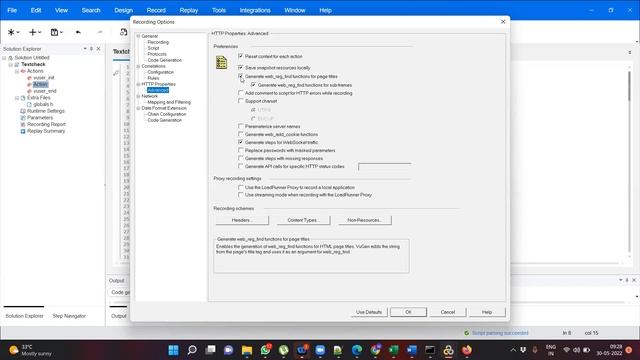
Task: Toggle Generate web_reg_find functions for page titles
Action: (x=240, y=76)
